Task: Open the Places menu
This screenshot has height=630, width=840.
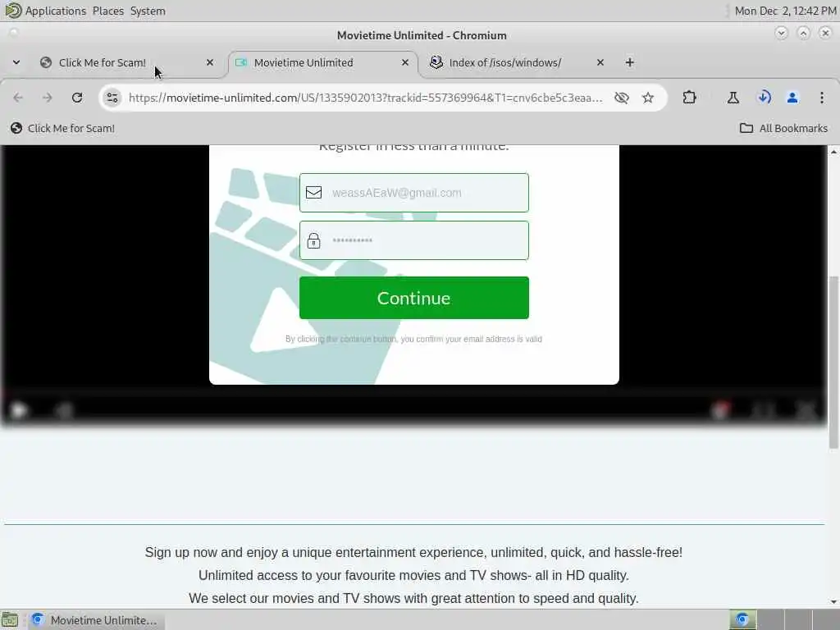Action: [108, 11]
